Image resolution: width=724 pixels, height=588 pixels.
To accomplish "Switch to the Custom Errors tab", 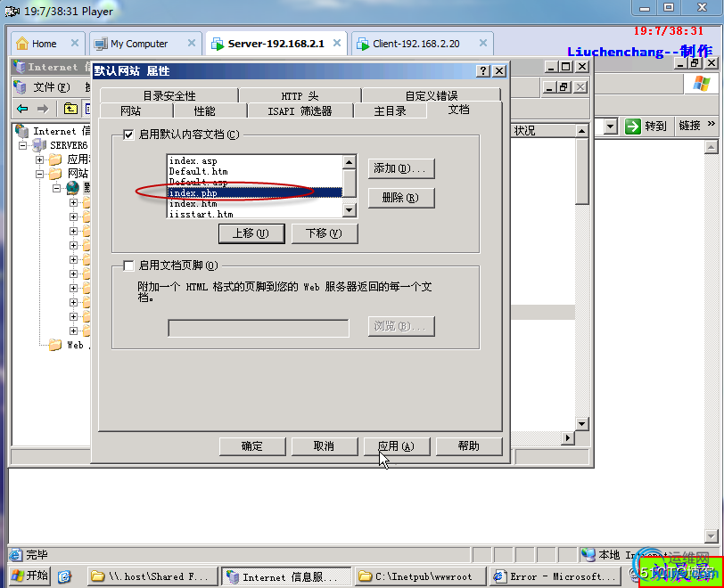I will 432,95.
